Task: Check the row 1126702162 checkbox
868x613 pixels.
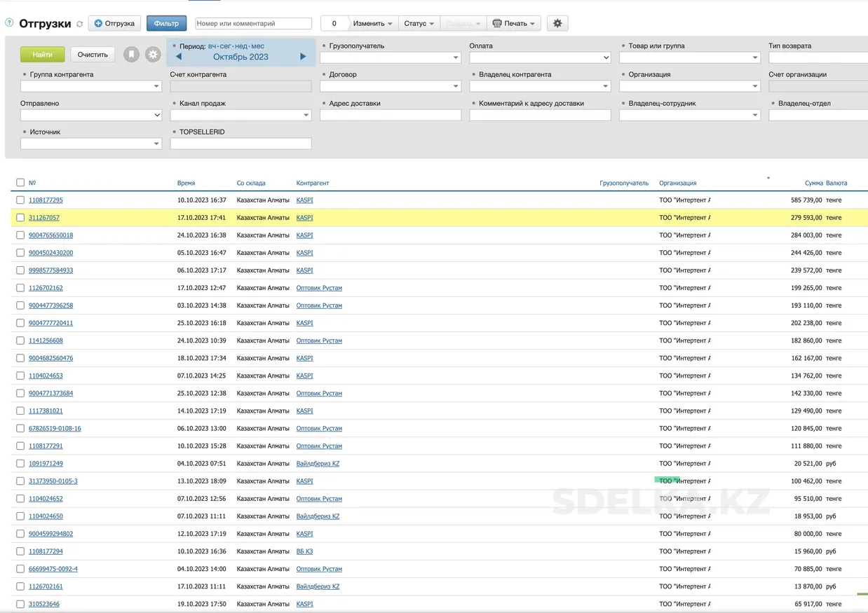Action: 20,288
